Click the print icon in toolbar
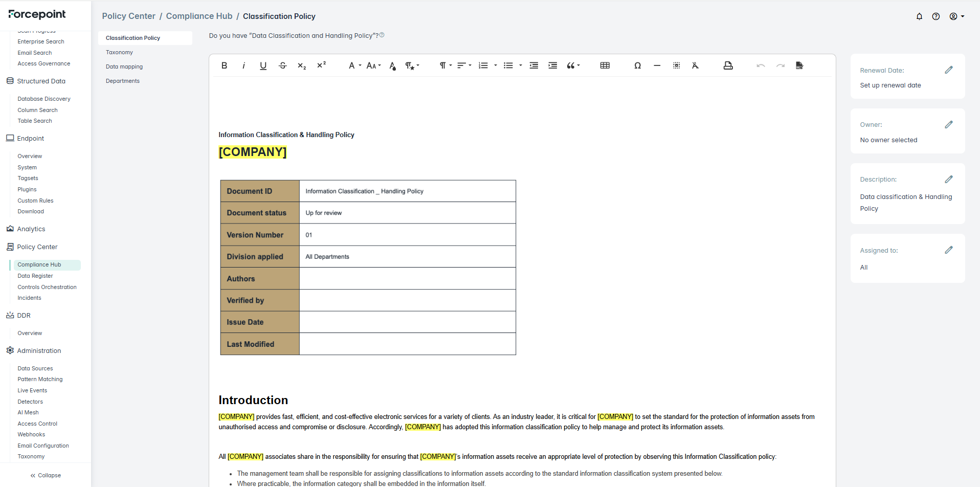 (728, 65)
